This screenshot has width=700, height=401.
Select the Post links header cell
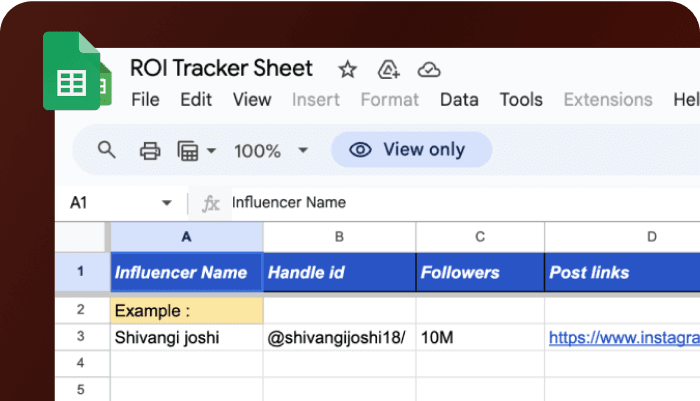pyautogui.click(x=622, y=272)
